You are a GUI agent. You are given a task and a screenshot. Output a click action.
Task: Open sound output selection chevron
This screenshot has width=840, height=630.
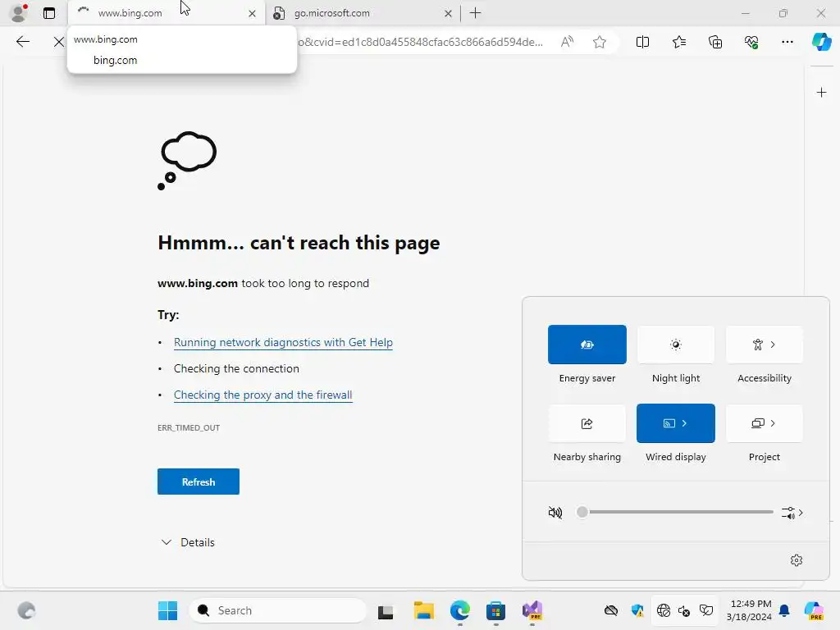(792, 513)
